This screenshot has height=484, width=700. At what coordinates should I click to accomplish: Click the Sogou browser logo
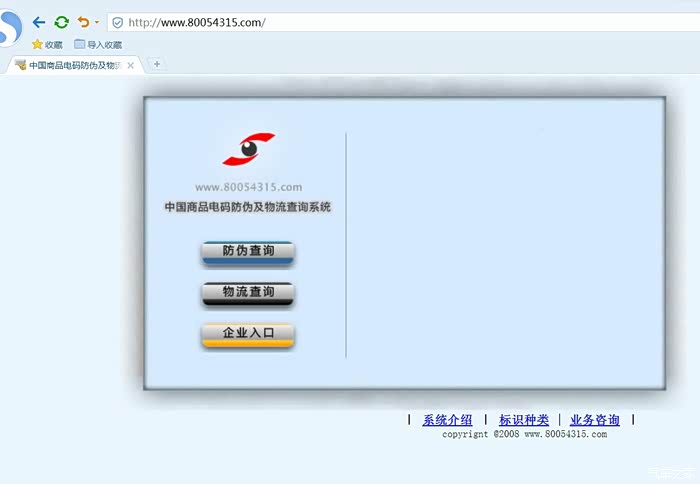click(x=10, y=28)
